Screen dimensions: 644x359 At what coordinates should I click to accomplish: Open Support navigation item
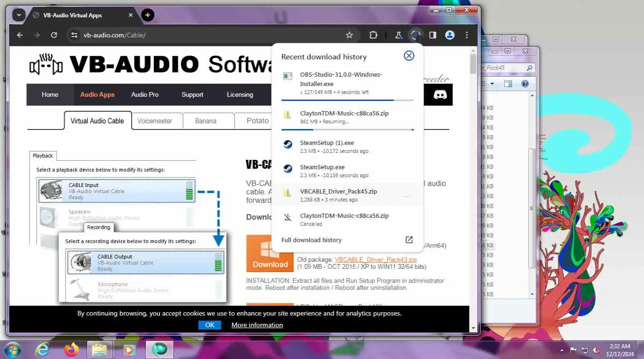tap(192, 94)
